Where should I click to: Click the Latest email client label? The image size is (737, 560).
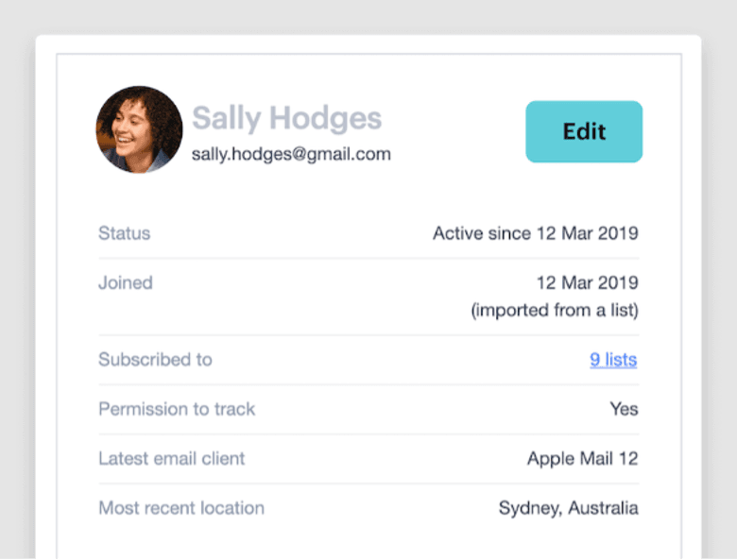pyautogui.click(x=171, y=459)
